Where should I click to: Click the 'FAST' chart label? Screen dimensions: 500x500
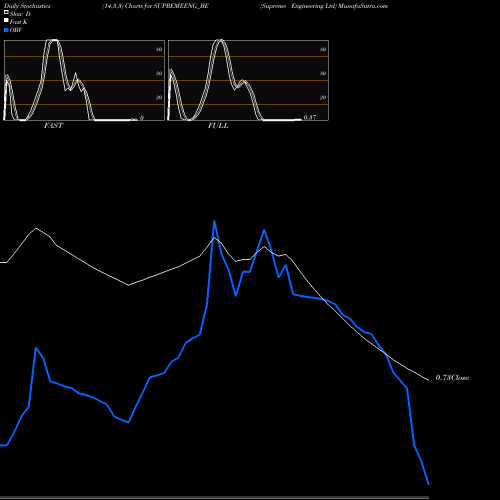click(53, 125)
